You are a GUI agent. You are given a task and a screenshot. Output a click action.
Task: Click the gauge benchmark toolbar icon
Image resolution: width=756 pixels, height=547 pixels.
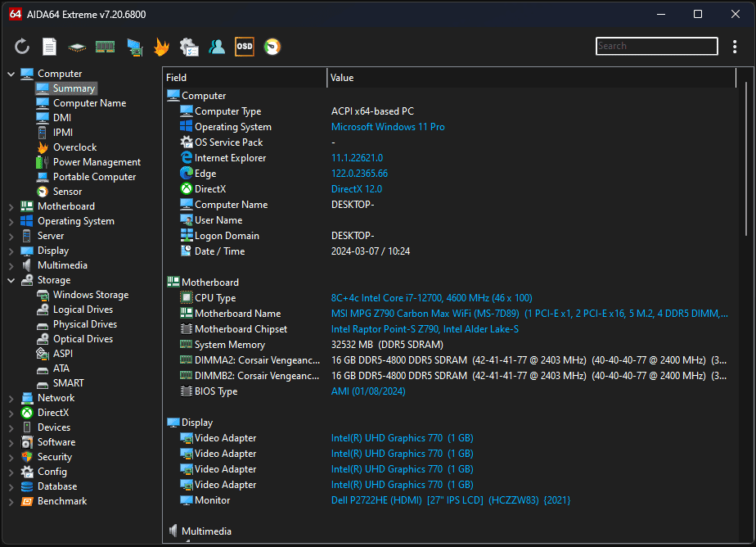[x=272, y=47]
